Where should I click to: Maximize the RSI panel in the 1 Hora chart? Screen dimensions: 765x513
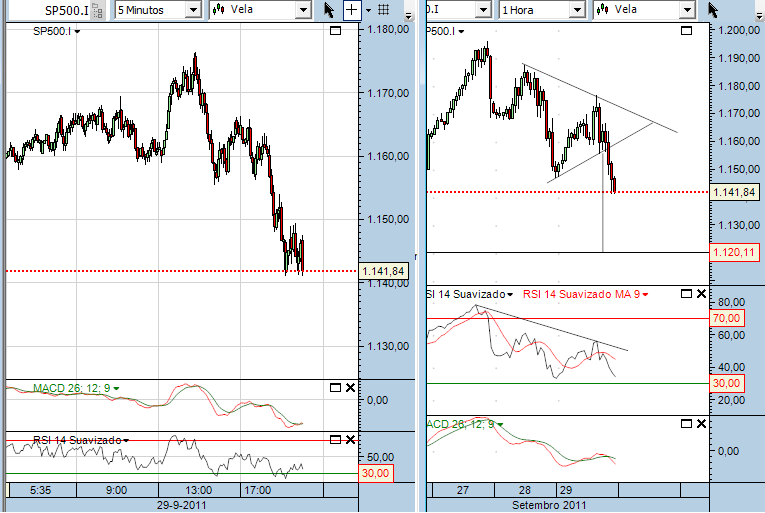pos(686,294)
